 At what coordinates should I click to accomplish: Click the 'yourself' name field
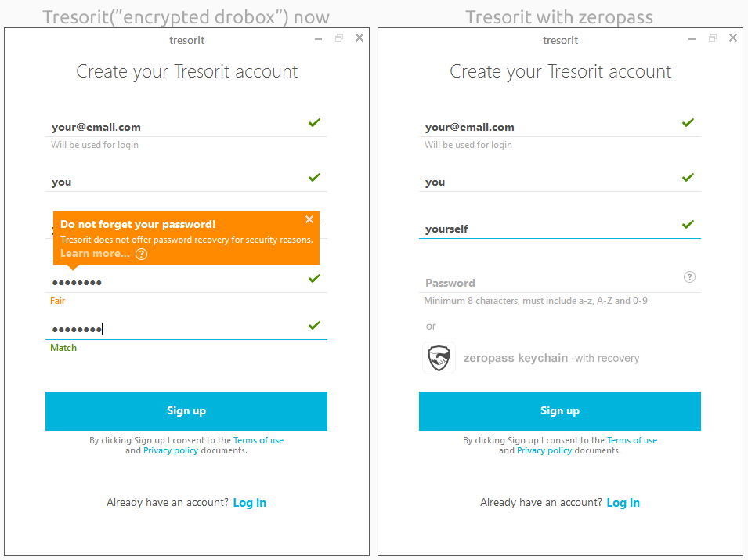click(548, 229)
